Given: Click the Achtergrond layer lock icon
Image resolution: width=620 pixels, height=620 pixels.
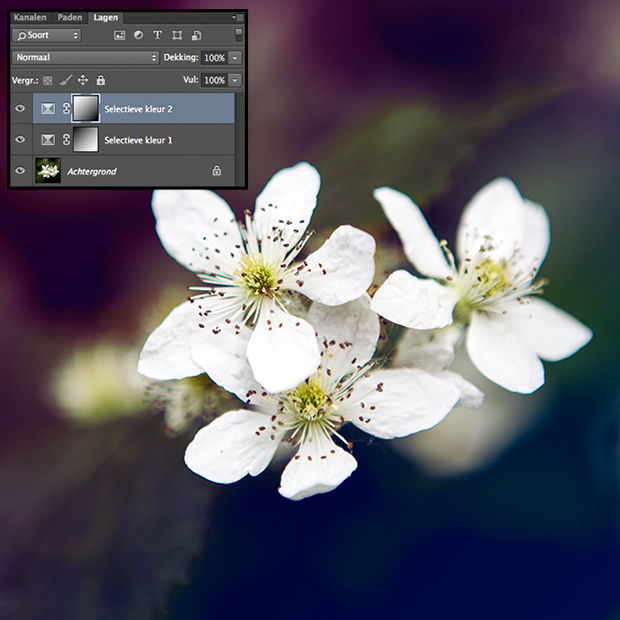Looking at the screenshot, I should click(x=217, y=171).
